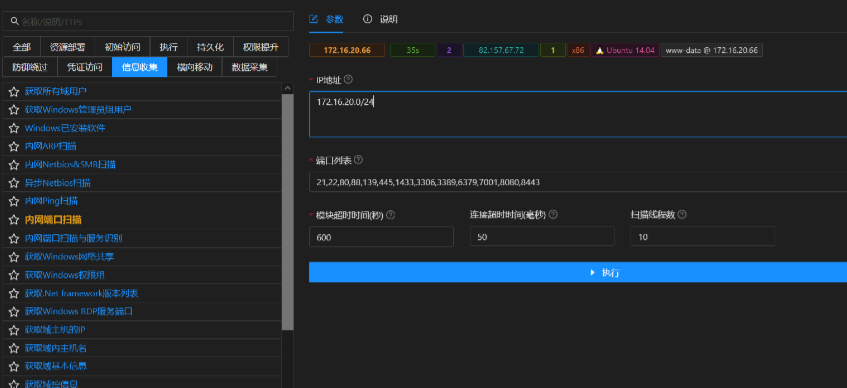
Task: Switch to the 说明 tab
Action: (380, 19)
